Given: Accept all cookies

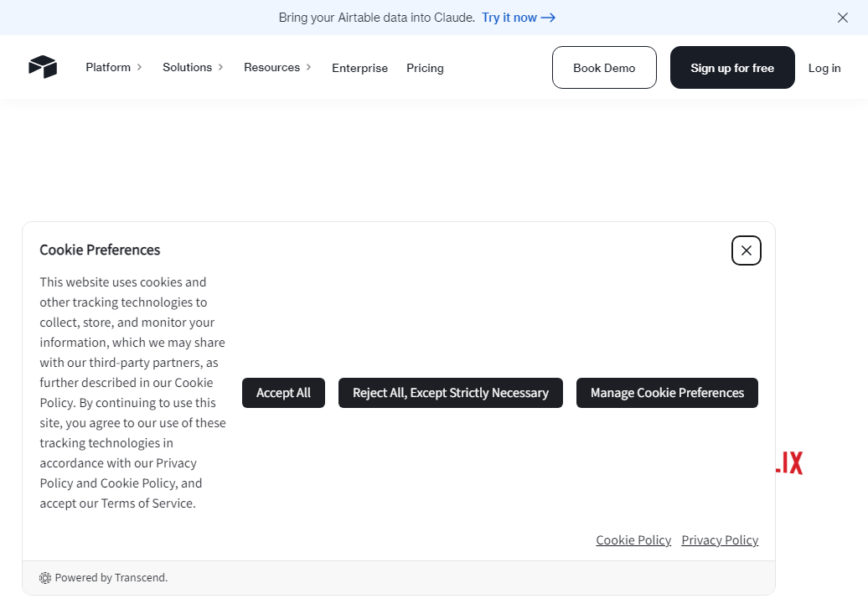Looking at the screenshot, I should [283, 393].
